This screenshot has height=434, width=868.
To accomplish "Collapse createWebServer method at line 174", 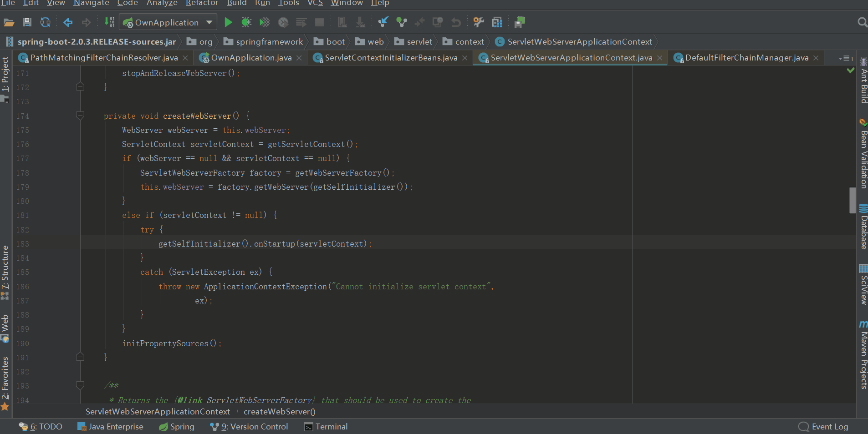I will pyautogui.click(x=80, y=116).
